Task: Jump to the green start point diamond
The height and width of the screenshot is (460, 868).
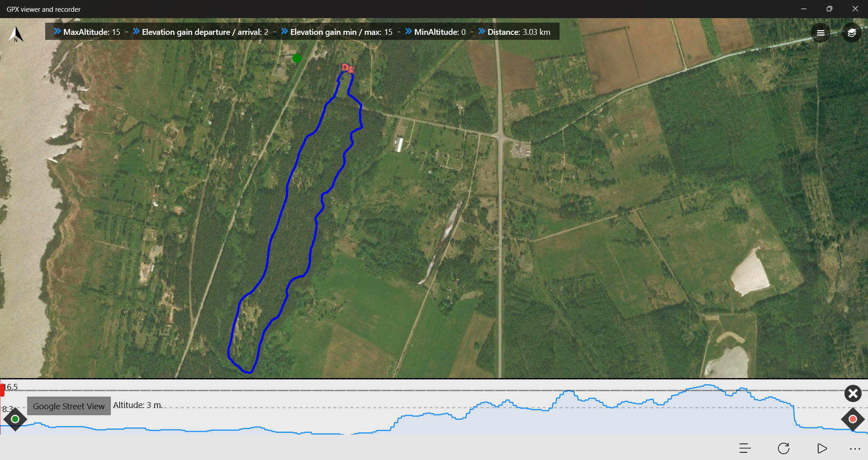Action: tap(15, 419)
